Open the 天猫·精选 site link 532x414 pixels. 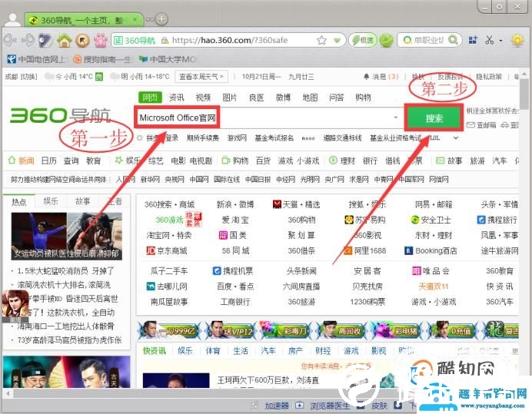[296, 204]
